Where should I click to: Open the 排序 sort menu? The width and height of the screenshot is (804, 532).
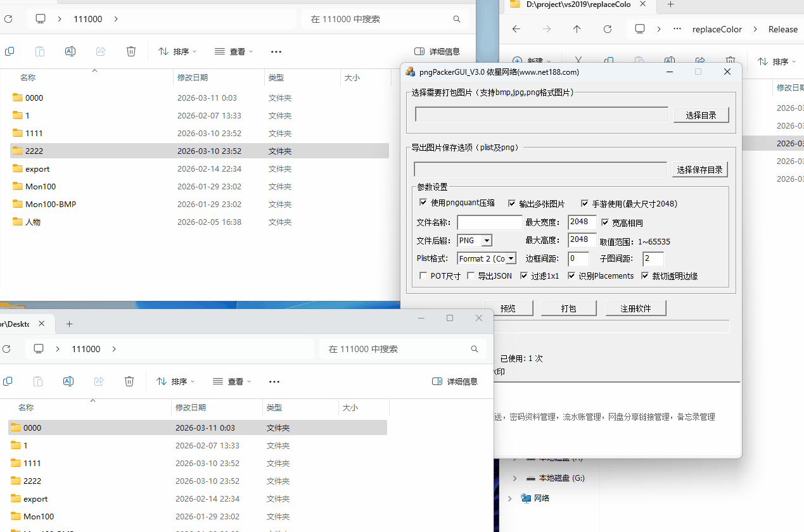pyautogui.click(x=177, y=51)
